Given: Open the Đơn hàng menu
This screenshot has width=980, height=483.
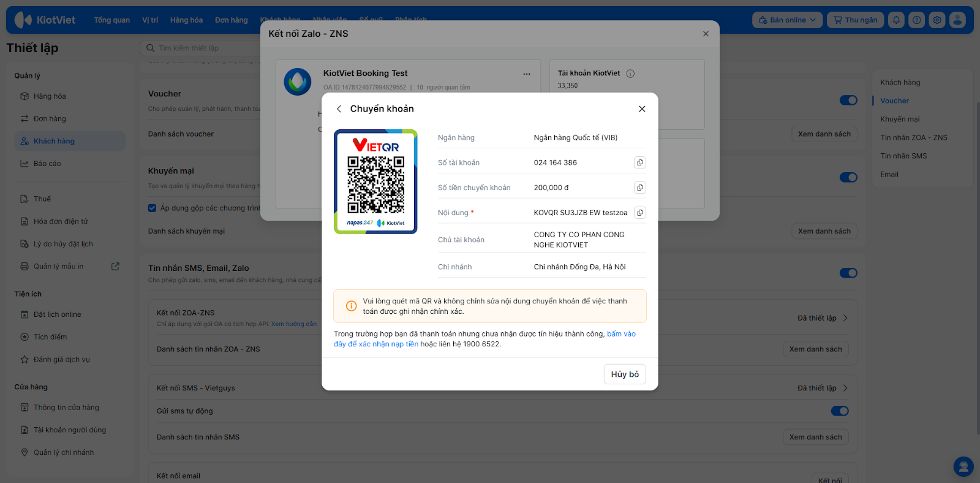Looking at the screenshot, I should coord(232,20).
